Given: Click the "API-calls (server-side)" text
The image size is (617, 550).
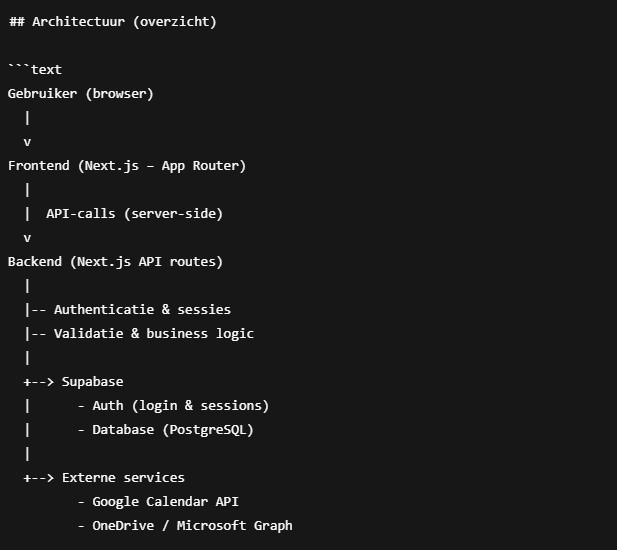Looking at the screenshot, I should [134, 213].
